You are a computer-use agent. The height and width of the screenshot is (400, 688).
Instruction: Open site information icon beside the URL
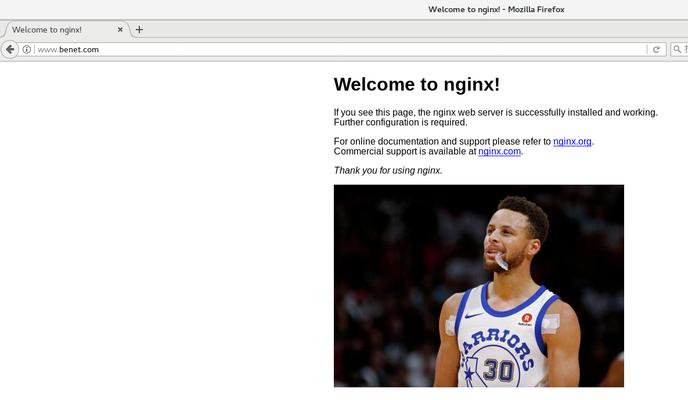(x=27, y=50)
